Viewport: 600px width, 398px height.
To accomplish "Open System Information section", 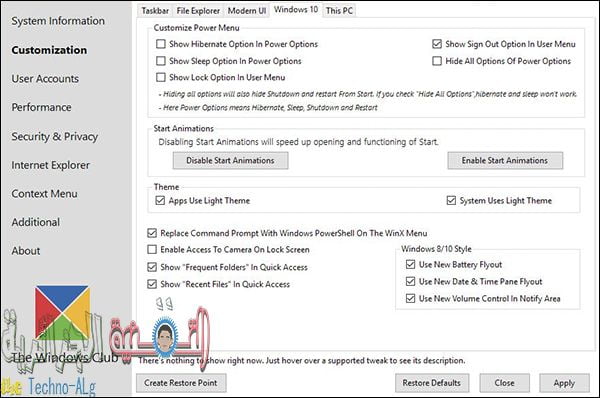I will [x=58, y=21].
